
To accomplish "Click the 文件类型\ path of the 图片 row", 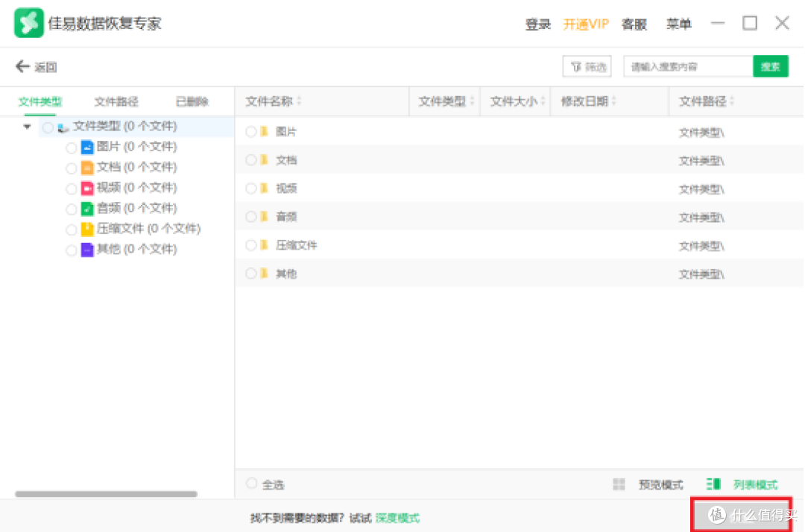I will (701, 133).
